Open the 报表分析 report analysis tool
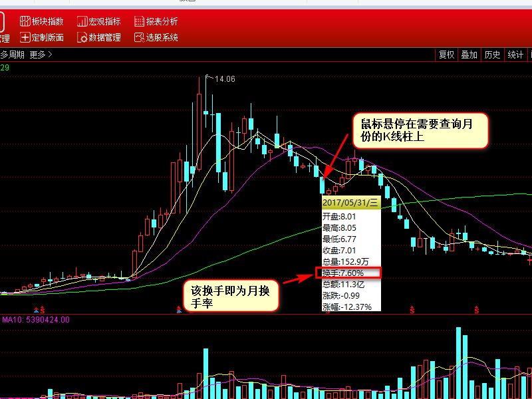This screenshot has height=399, width=532. tap(156, 21)
